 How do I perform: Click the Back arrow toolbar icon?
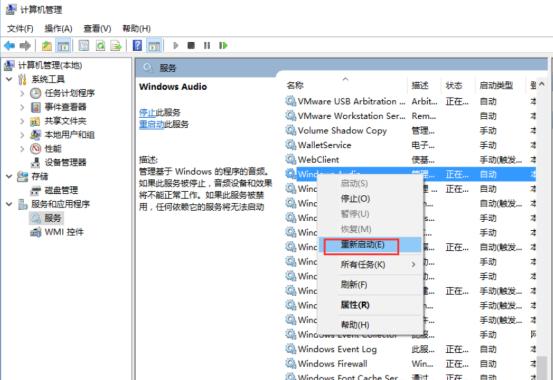coord(10,46)
